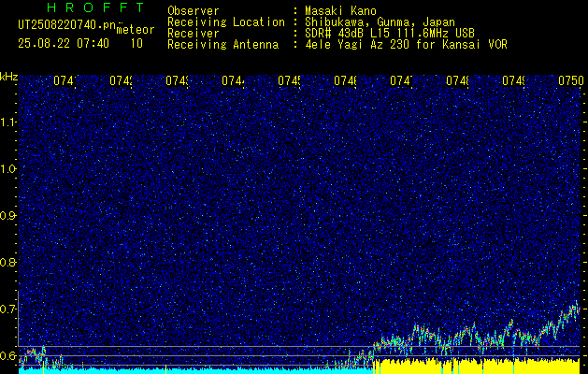The width and height of the screenshot is (588, 374).
Task: Click the 0746 time marker
Action: 345,80
